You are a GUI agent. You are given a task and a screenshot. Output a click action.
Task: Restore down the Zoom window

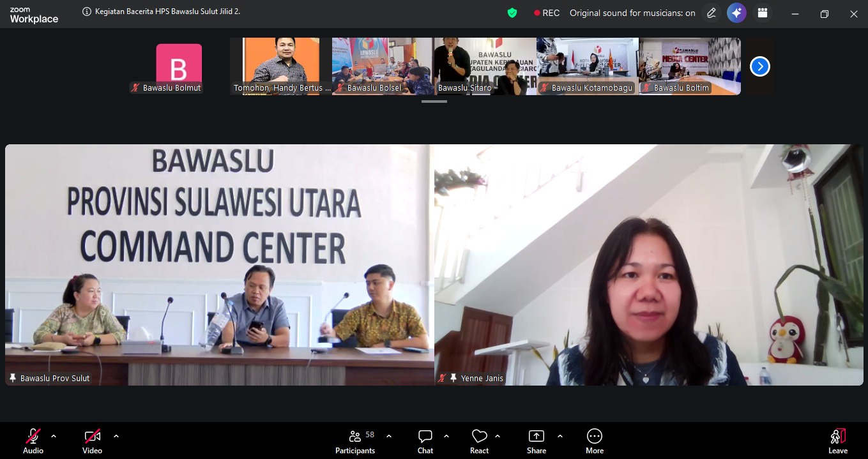825,13
